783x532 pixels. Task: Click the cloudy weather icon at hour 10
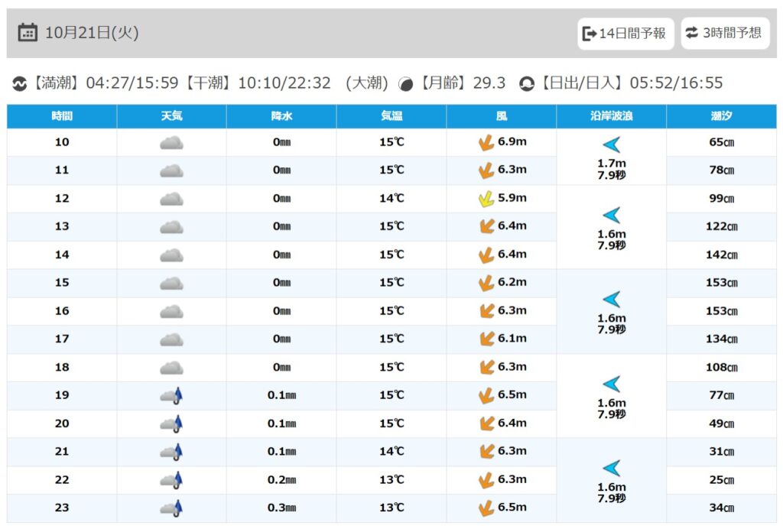[x=171, y=142]
